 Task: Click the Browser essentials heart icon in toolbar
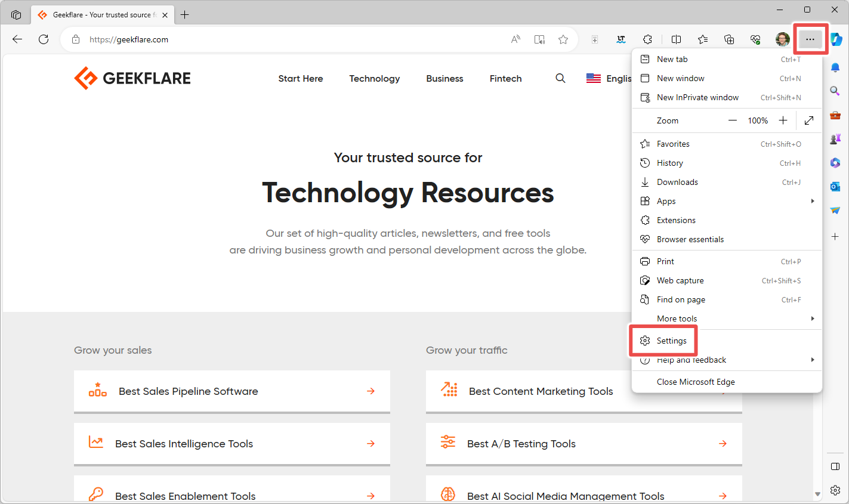pos(755,39)
